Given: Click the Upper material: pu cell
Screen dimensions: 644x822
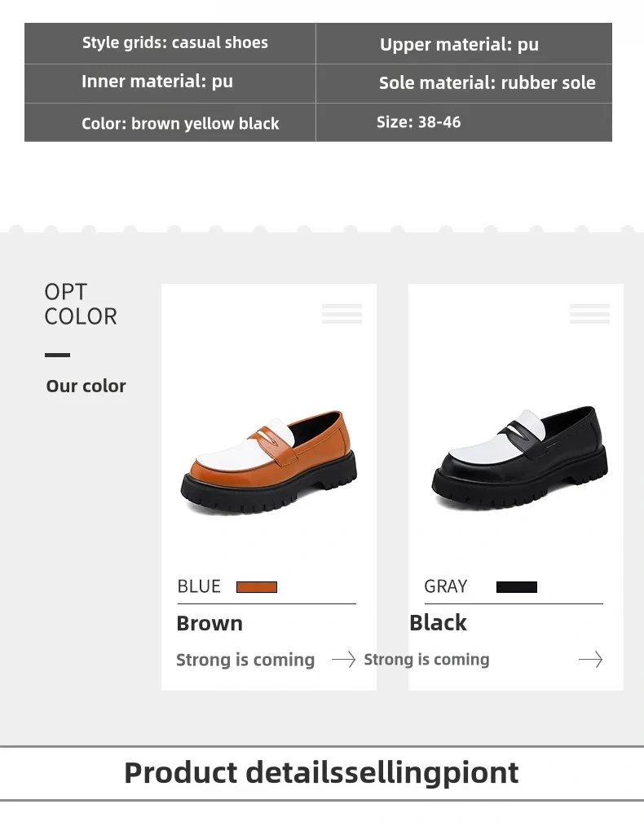Looking at the screenshot, I should click(x=459, y=44).
